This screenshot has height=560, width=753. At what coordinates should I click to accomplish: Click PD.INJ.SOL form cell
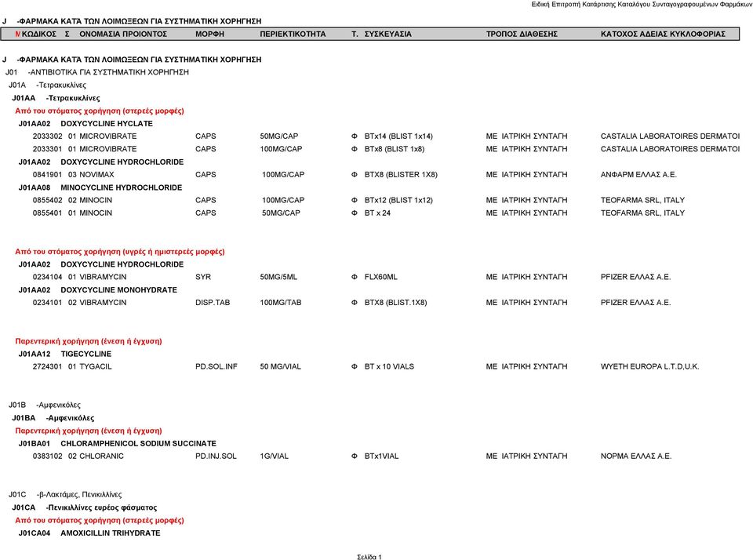[x=216, y=456]
